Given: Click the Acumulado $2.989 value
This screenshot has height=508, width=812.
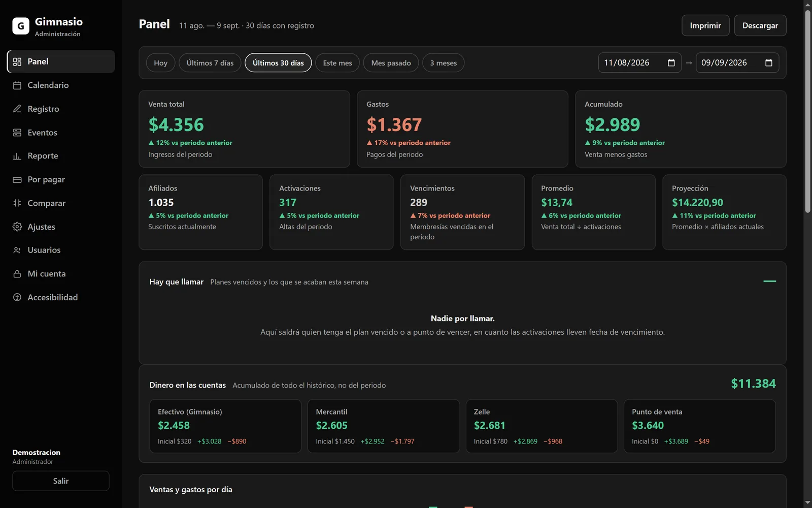Looking at the screenshot, I should [613, 125].
